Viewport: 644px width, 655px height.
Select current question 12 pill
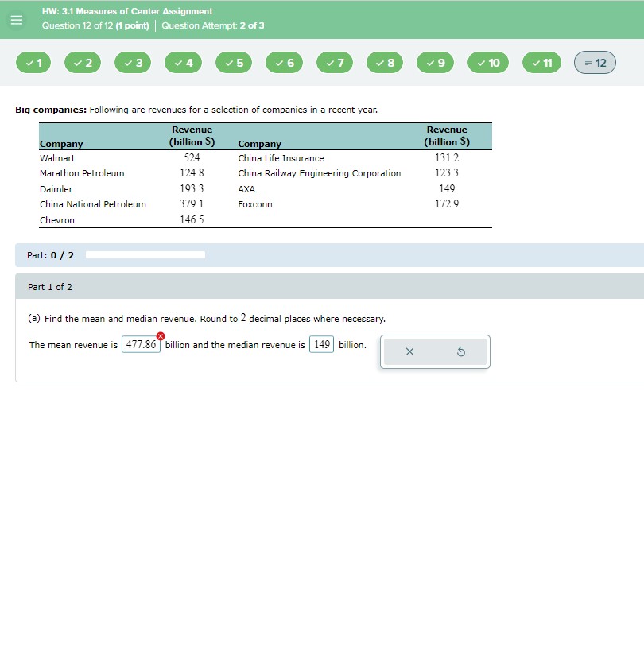596,63
